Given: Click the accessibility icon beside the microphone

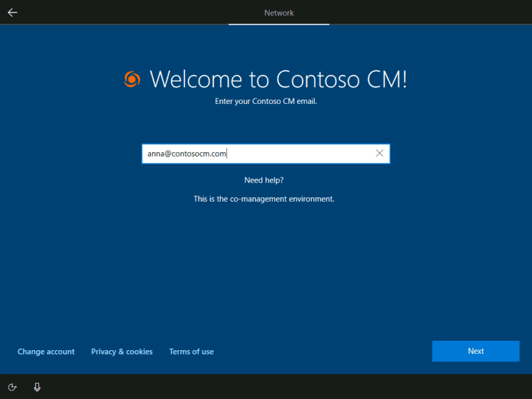Looking at the screenshot, I should click(12, 387).
